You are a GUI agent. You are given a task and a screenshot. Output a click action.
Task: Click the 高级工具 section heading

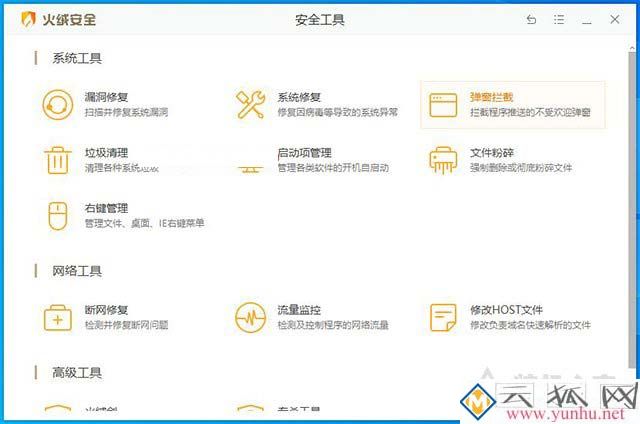click(77, 373)
